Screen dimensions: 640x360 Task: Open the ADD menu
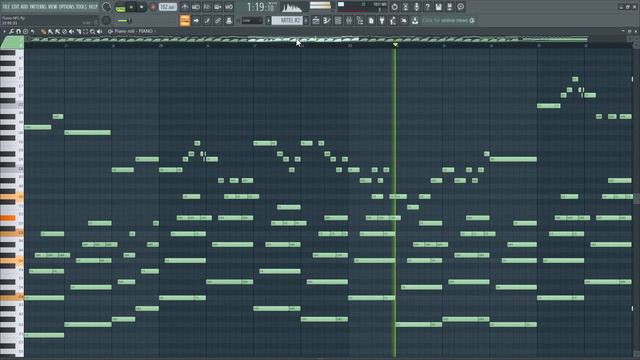(x=24, y=7)
